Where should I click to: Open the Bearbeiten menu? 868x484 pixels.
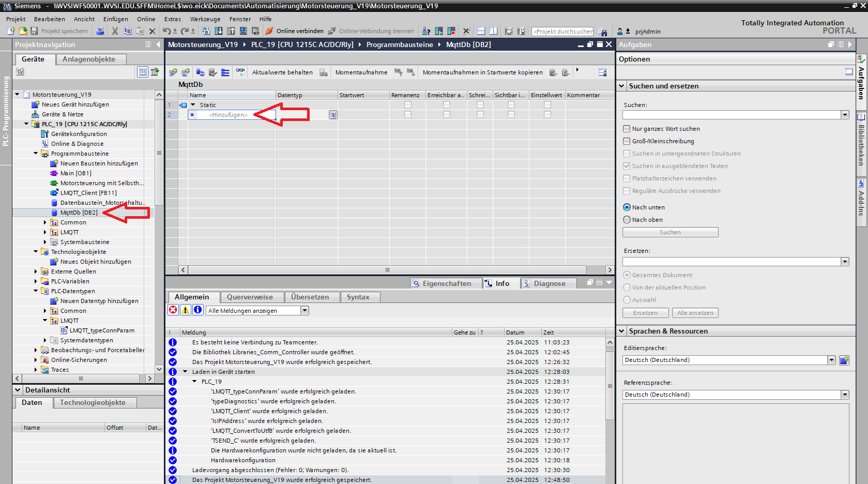click(x=50, y=19)
